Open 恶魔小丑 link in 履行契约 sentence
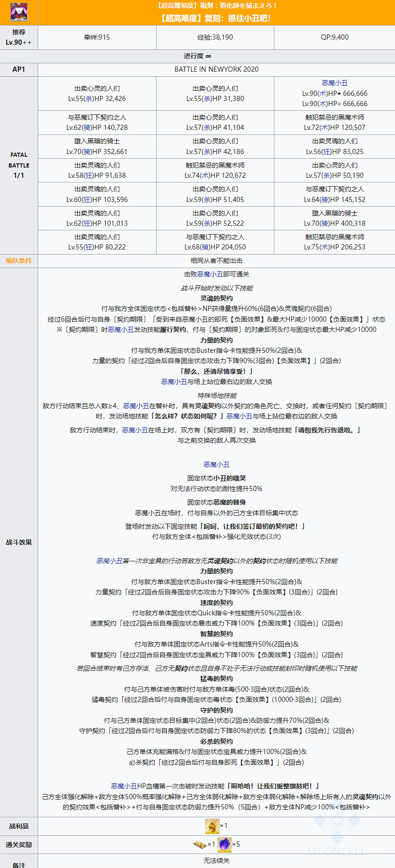 click(x=121, y=330)
